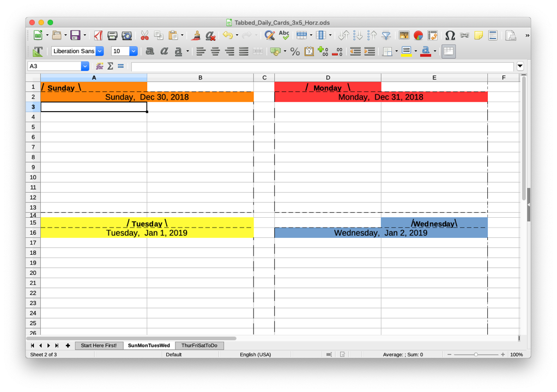
Task: Center cell text horizontally
Action: (215, 51)
